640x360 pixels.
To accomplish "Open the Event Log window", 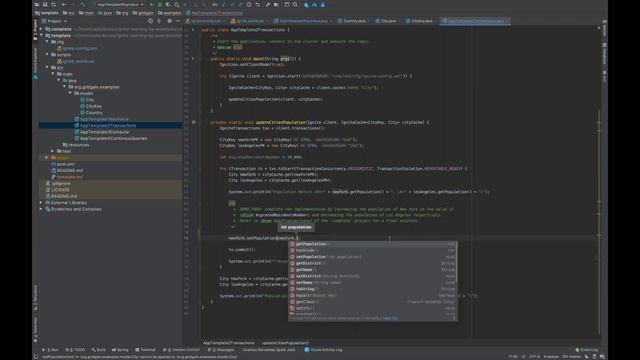I will 587,350.
